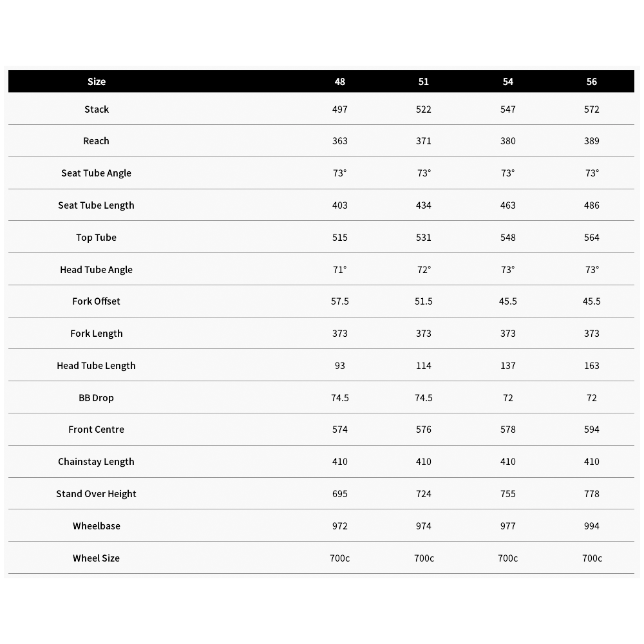Click the Wheelbase value 977
Image resolution: width=644 pixels, height=644 pixels.
pos(507,526)
